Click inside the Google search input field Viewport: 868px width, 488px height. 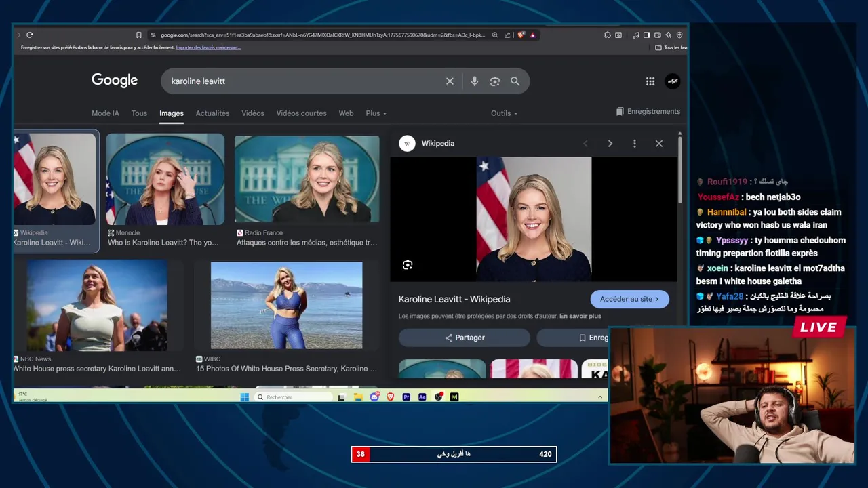(x=305, y=81)
